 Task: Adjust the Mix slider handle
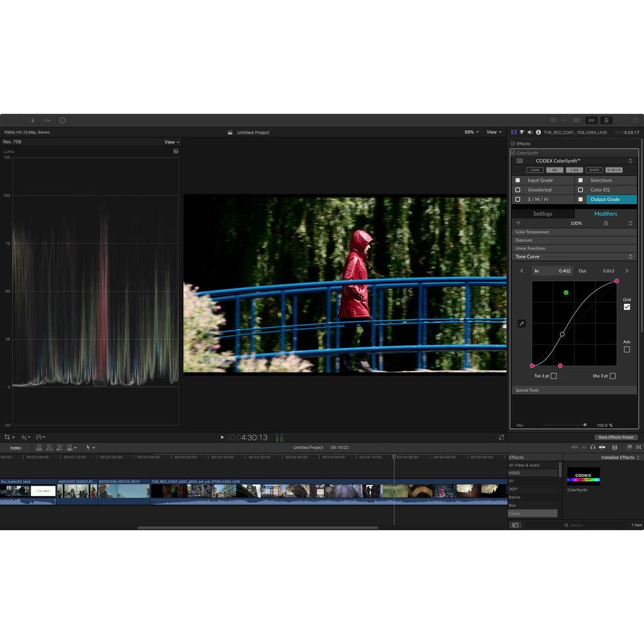click(x=585, y=425)
